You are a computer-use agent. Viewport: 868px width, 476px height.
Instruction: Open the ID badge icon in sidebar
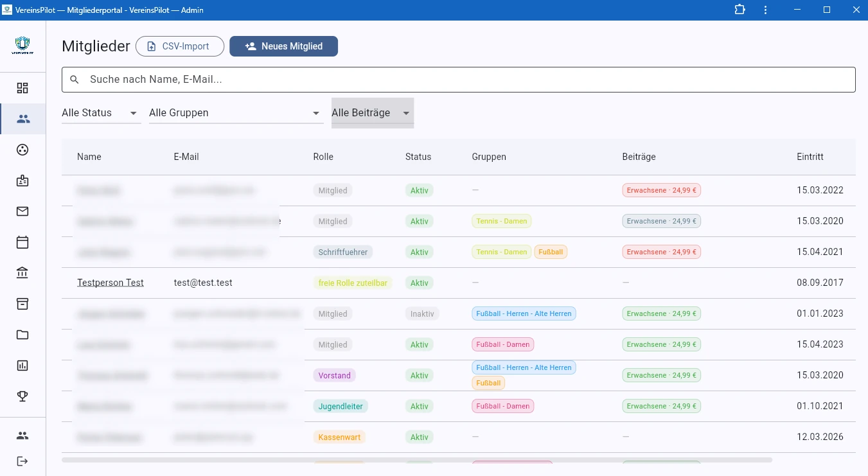pyautogui.click(x=22, y=181)
